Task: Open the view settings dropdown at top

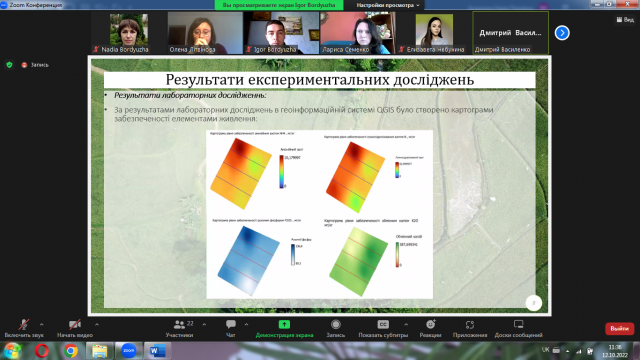Action: 387,5
